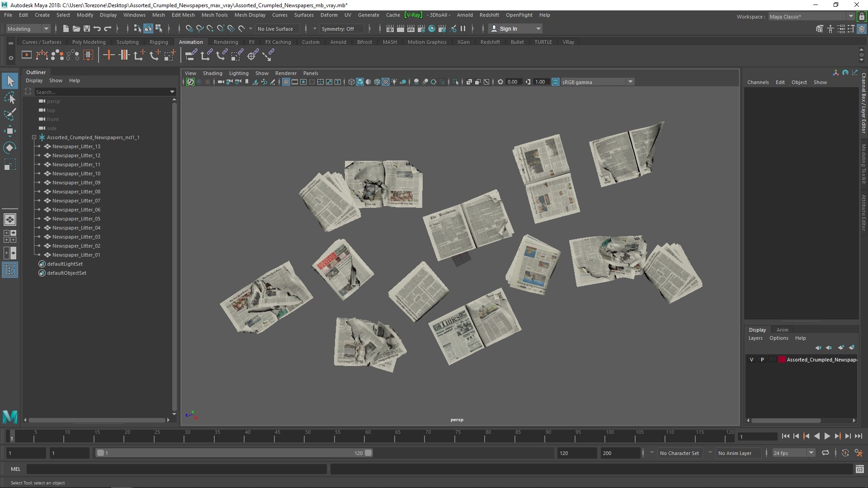Click the lock icon beside Workspace
The height and width of the screenshot is (488, 868).
(862, 16)
